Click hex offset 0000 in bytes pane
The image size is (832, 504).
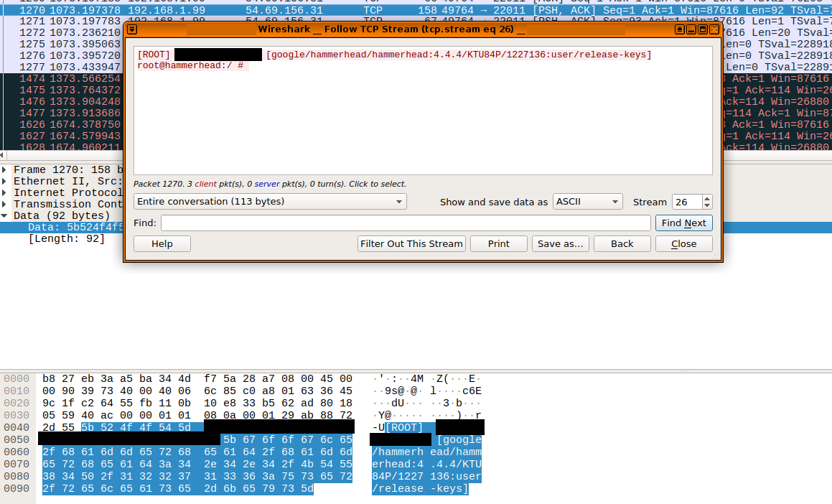click(x=17, y=379)
